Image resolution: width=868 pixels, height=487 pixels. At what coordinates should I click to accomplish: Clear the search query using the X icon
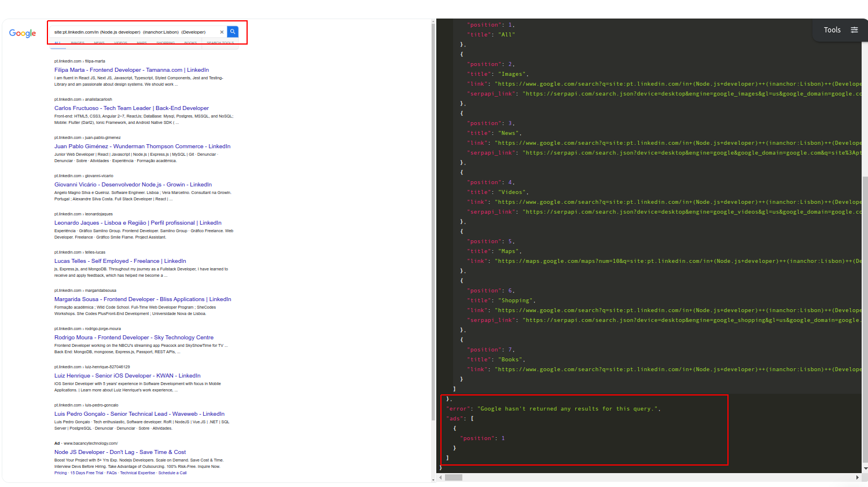tap(222, 32)
